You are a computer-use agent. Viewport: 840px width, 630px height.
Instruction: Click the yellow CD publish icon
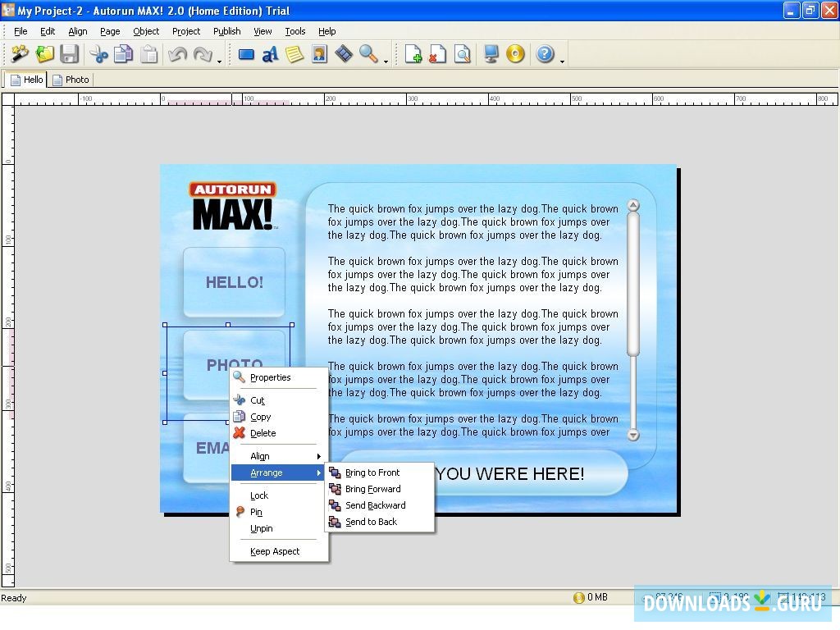pos(515,54)
